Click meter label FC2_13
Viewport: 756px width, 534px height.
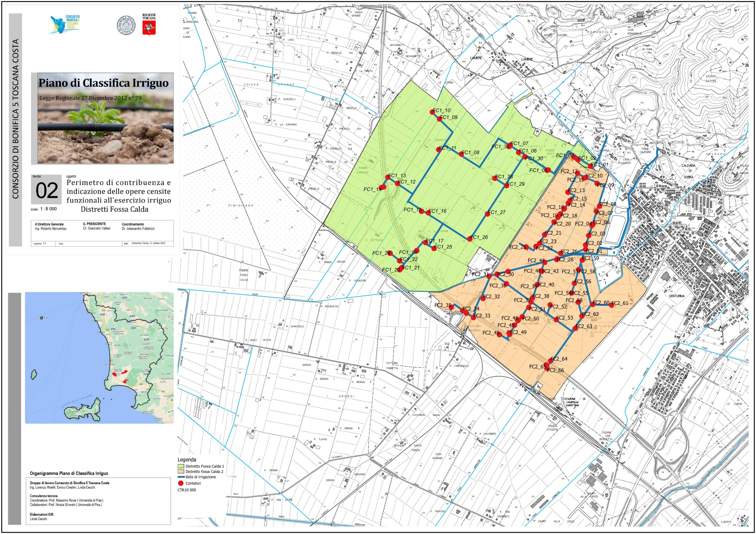[576, 190]
